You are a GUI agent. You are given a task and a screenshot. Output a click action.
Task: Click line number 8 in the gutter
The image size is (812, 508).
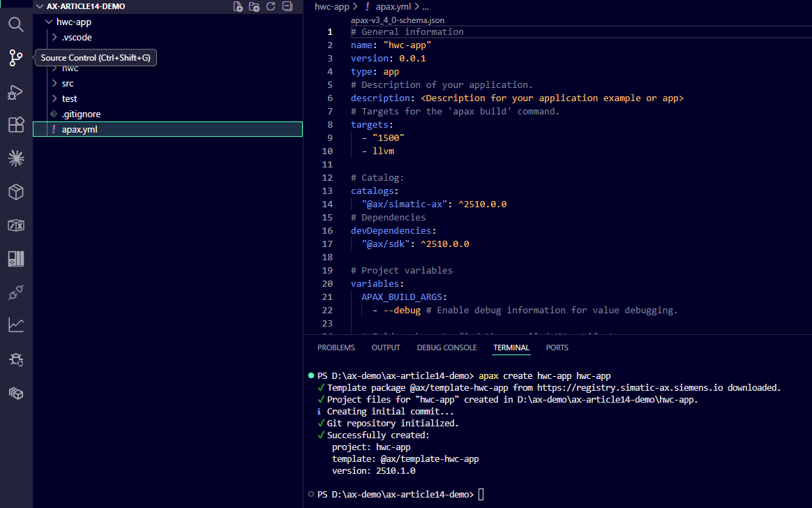[329, 124]
